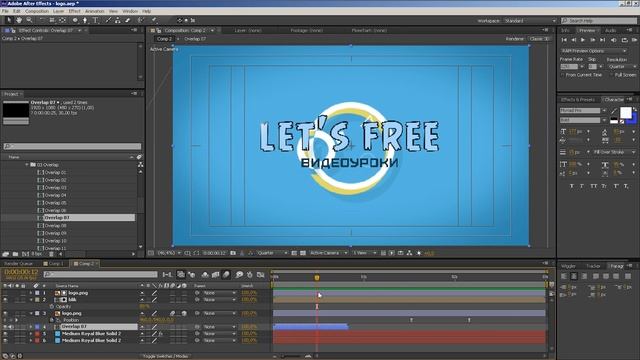
Task: Jump to first frame in Preview panel
Action: (x=564, y=40)
